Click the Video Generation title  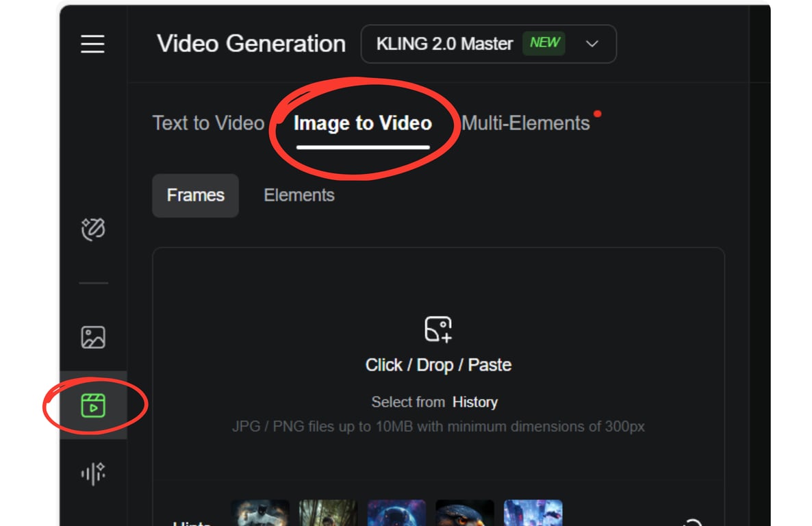[251, 44]
